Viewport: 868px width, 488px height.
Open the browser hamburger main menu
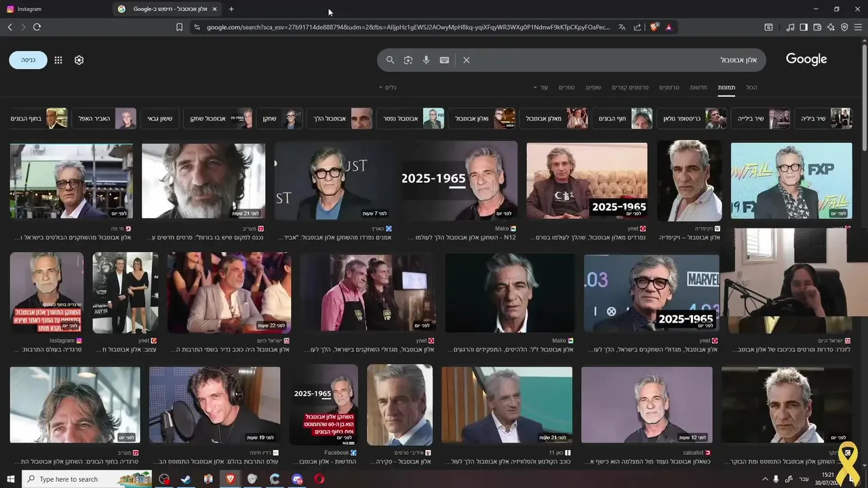pyautogui.click(x=858, y=27)
